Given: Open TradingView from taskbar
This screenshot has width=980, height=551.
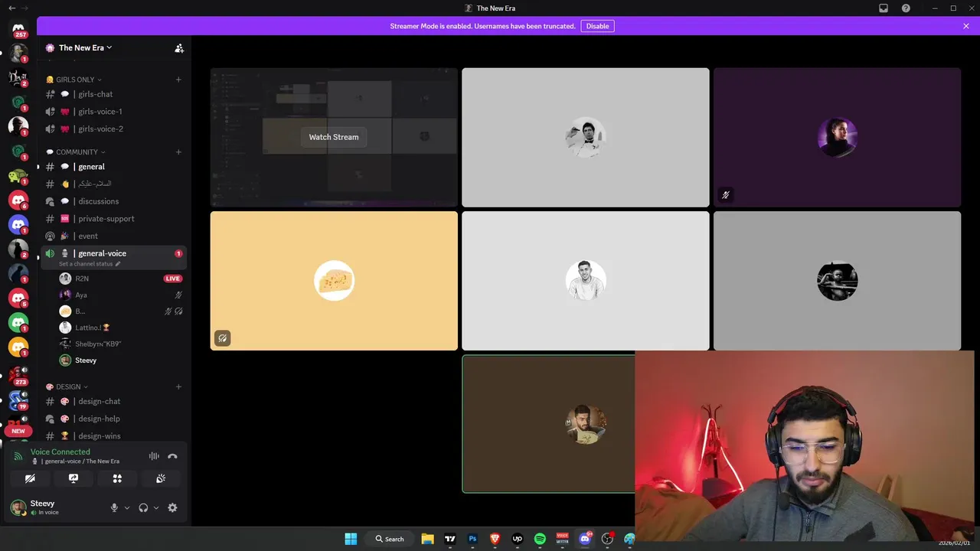Looking at the screenshot, I should pos(450,539).
